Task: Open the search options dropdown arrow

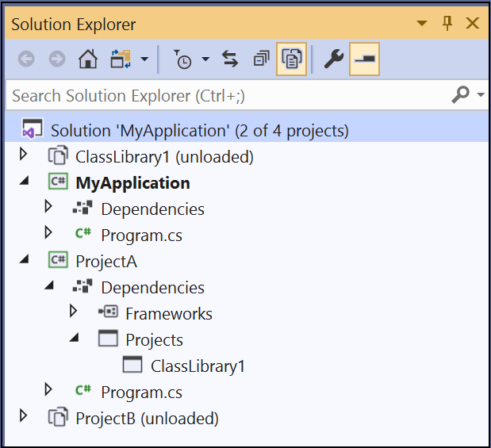Action: pos(481,94)
